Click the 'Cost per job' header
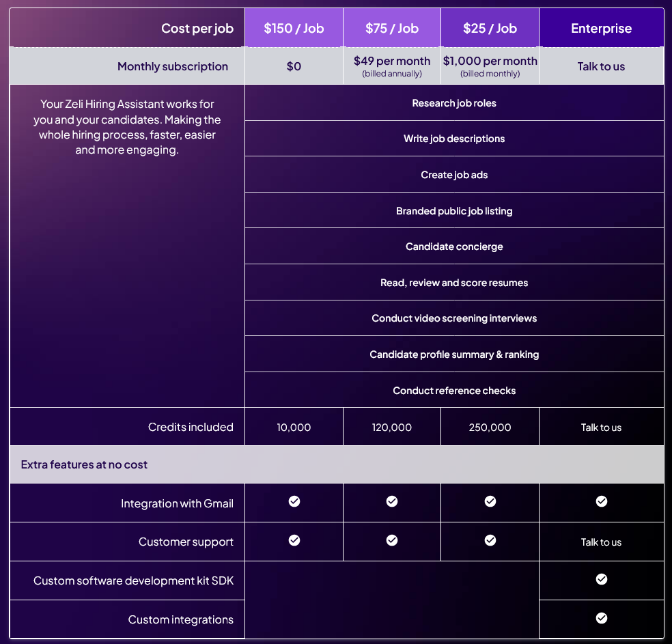This screenshot has height=644, width=672. (x=197, y=28)
